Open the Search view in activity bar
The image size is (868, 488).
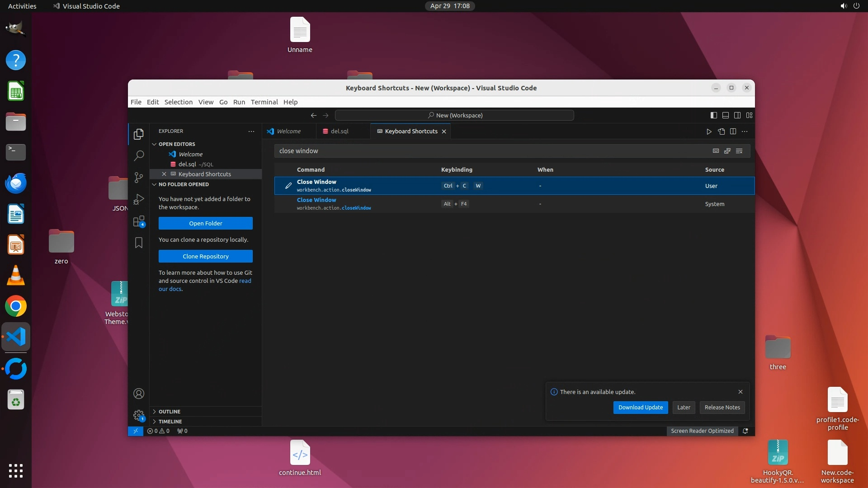pyautogui.click(x=139, y=156)
